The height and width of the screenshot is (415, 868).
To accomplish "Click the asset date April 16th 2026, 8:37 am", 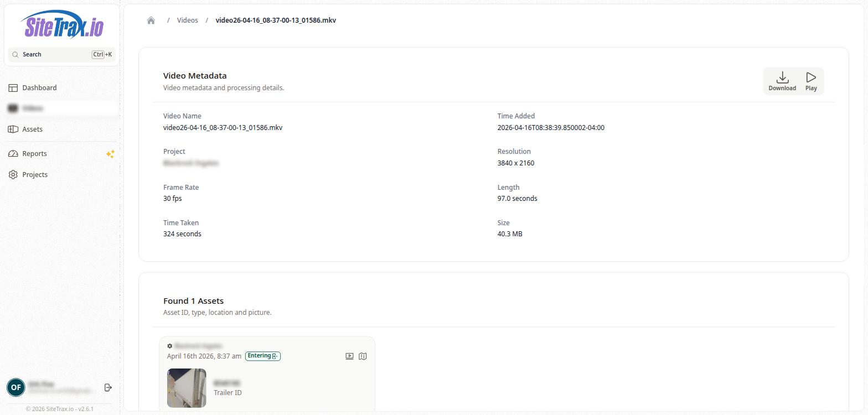I will pos(204,356).
